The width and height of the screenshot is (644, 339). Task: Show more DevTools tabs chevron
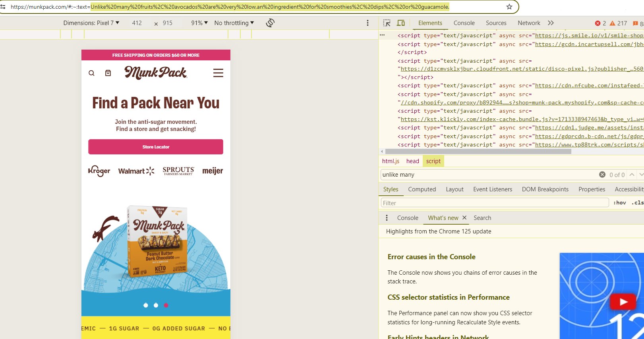coord(551,23)
